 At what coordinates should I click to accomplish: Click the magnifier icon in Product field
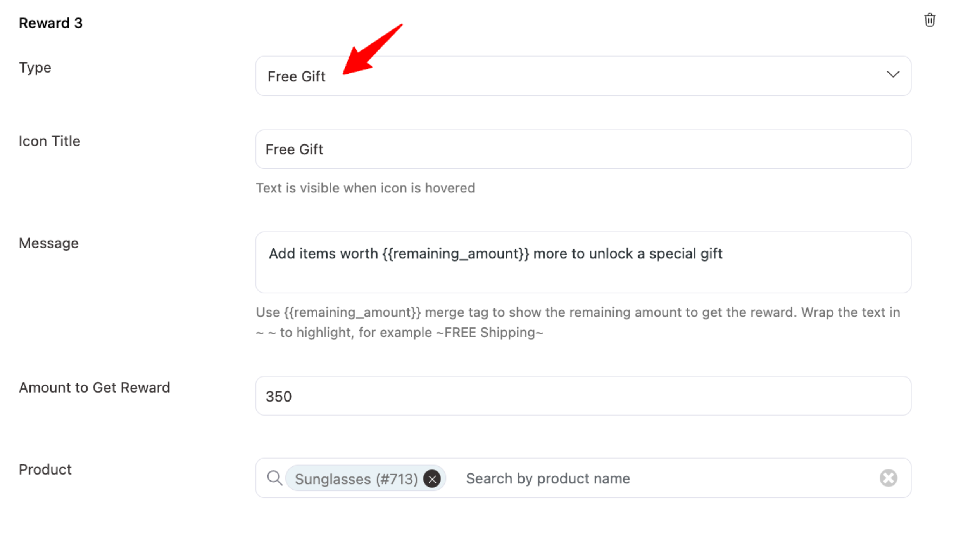(274, 478)
